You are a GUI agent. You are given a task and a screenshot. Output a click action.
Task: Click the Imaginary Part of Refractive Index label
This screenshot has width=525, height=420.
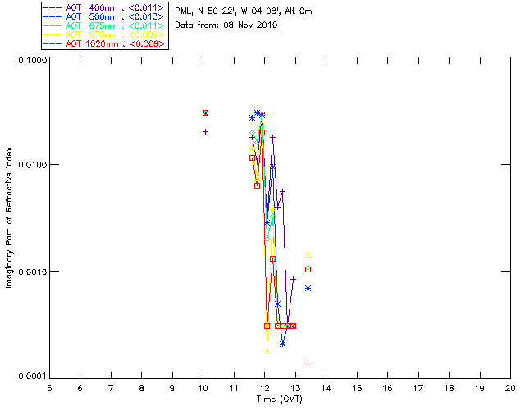9,217
